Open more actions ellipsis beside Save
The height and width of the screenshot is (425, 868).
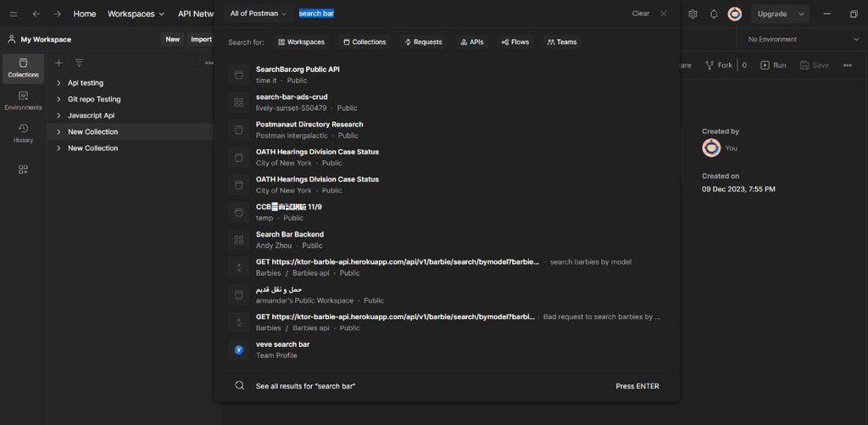tap(848, 64)
